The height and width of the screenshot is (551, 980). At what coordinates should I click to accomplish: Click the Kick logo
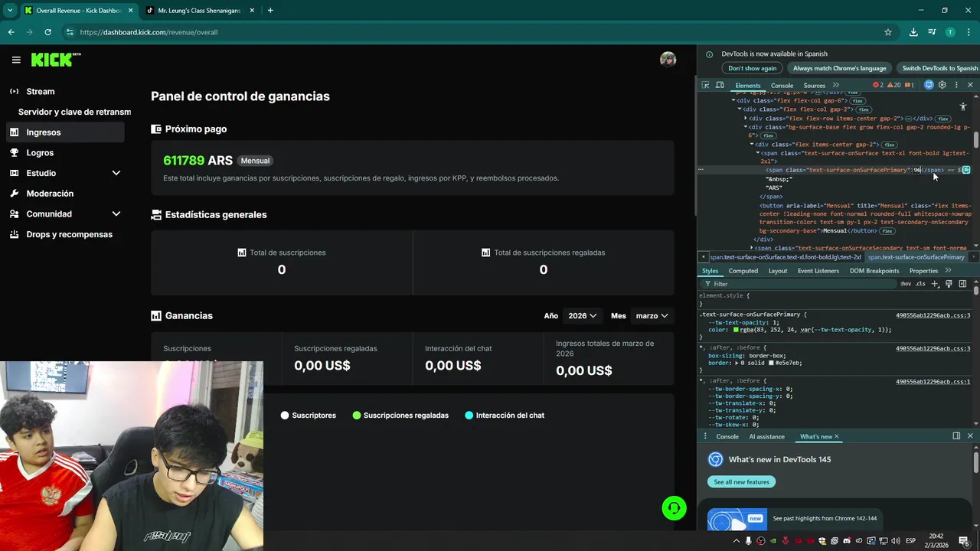(56, 60)
